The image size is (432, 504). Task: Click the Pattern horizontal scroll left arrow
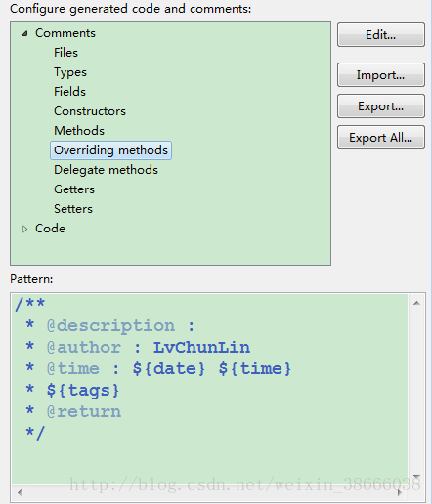click(20, 492)
